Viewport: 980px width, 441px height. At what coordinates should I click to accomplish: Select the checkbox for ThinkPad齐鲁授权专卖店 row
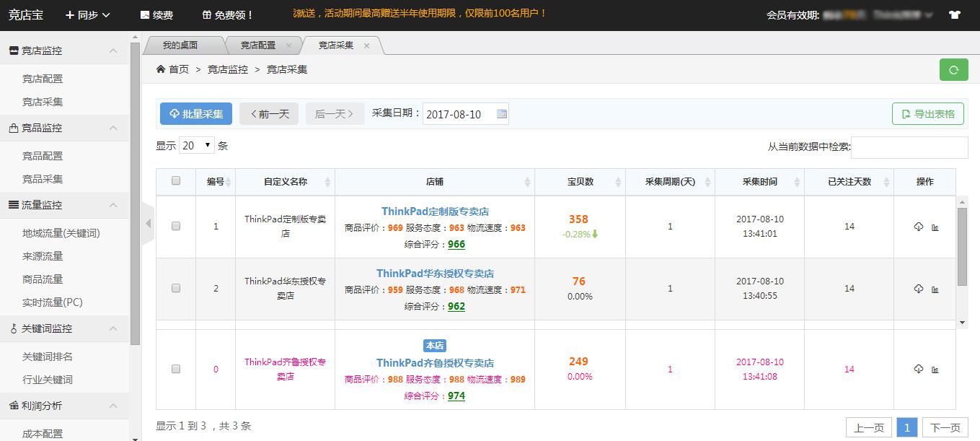(x=176, y=369)
